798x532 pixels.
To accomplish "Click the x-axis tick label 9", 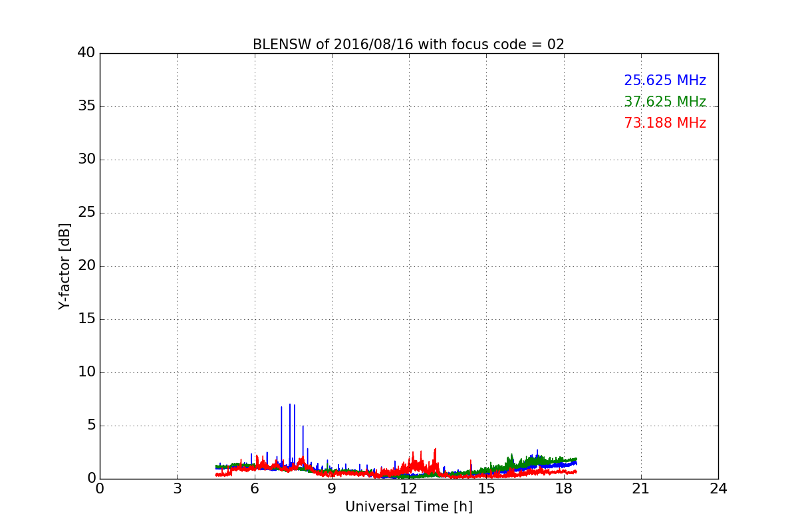I will [332, 489].
